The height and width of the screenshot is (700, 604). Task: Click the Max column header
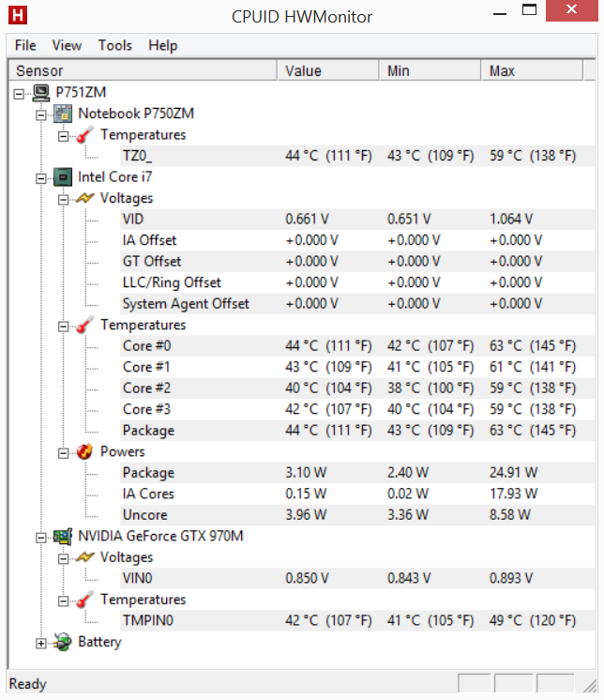pos(532,71)
